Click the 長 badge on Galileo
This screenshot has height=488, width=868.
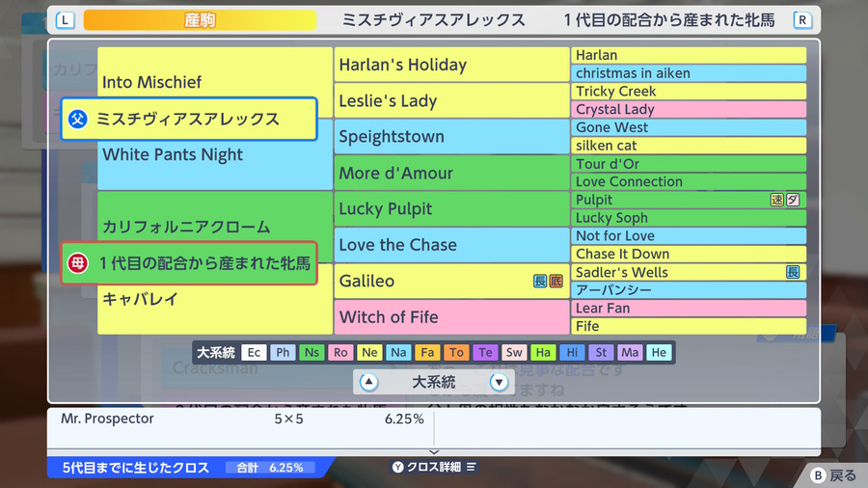click(540, 281)
